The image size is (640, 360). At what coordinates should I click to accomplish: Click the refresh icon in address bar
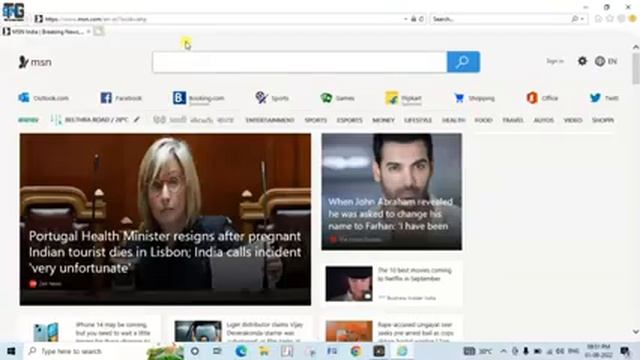click(421, 19)
